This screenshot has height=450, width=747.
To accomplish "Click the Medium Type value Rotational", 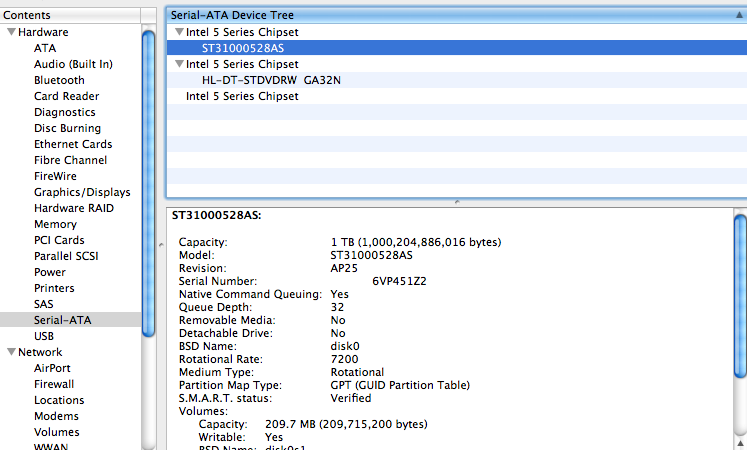I will [357, 372].
